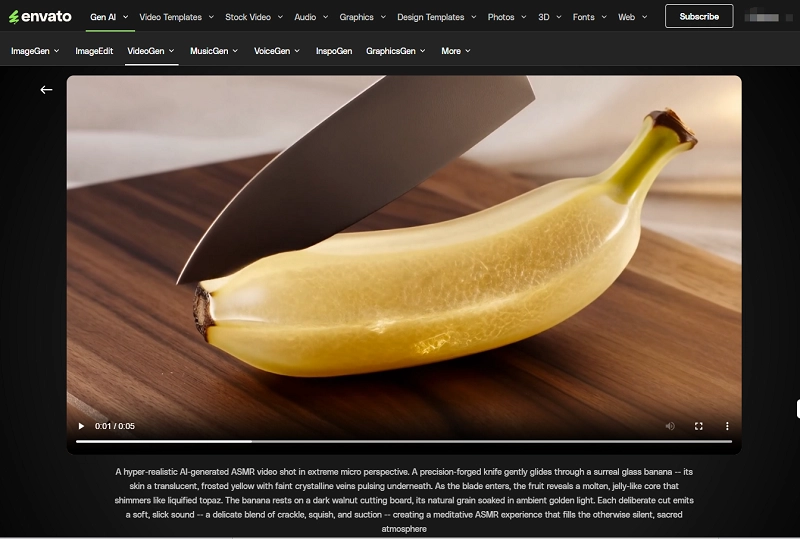Seek along the video progress bar

coord(404,442)
